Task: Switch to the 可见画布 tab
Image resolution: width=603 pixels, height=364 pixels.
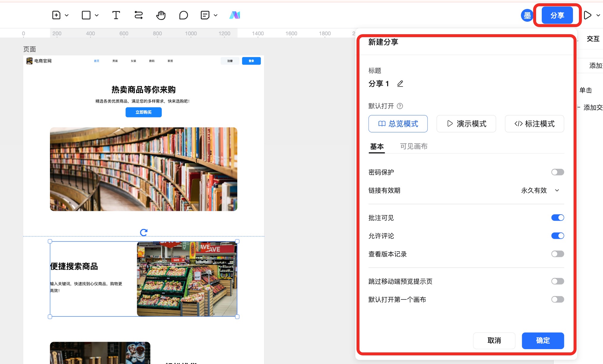Action: tap(414, 146)
